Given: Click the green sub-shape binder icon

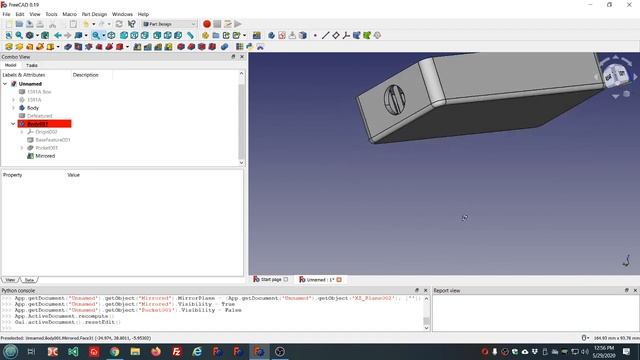Looking at the screenshot, I should pos(367,36).
